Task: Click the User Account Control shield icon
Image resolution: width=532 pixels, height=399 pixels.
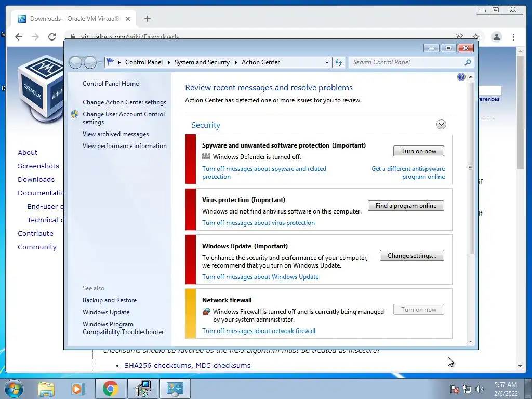Action: coord(75,114)
